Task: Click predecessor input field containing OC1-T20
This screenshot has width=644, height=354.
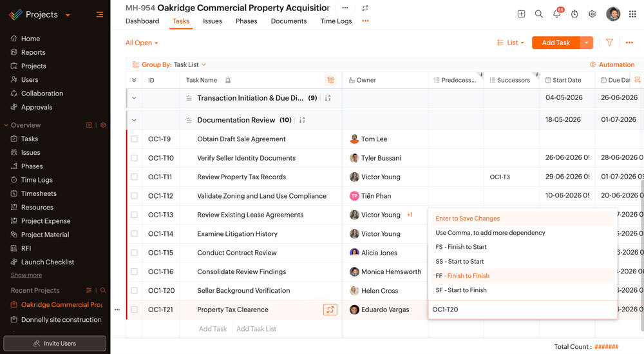Action: point(522,310)
